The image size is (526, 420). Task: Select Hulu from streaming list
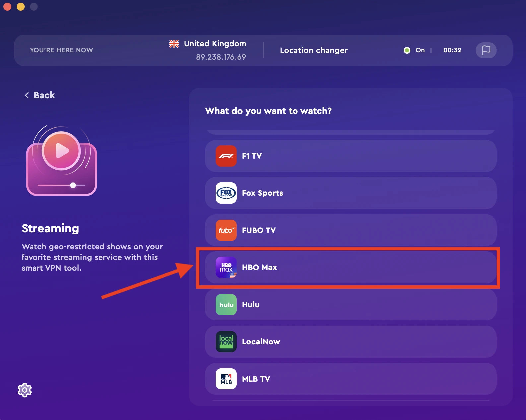[351, 305]
